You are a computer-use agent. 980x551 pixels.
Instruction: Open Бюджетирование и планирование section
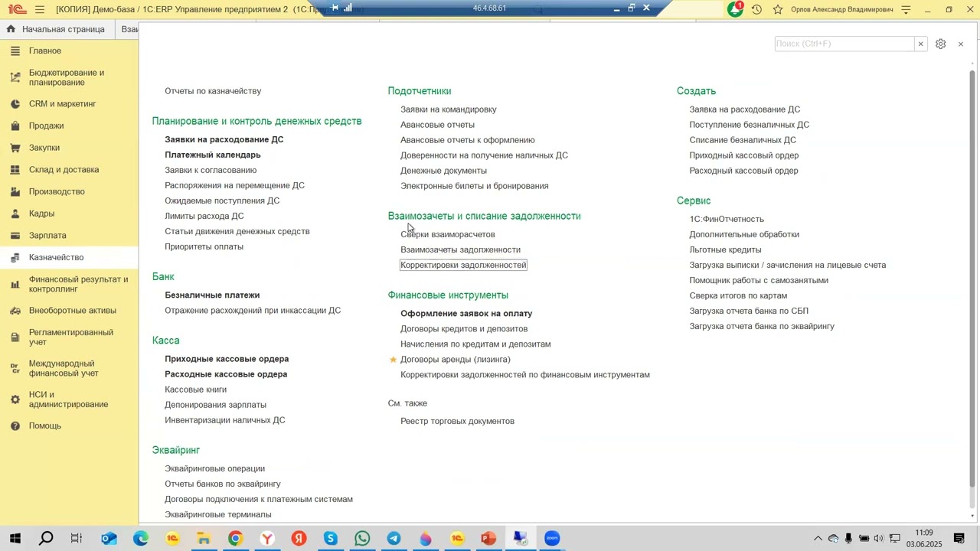67,77
